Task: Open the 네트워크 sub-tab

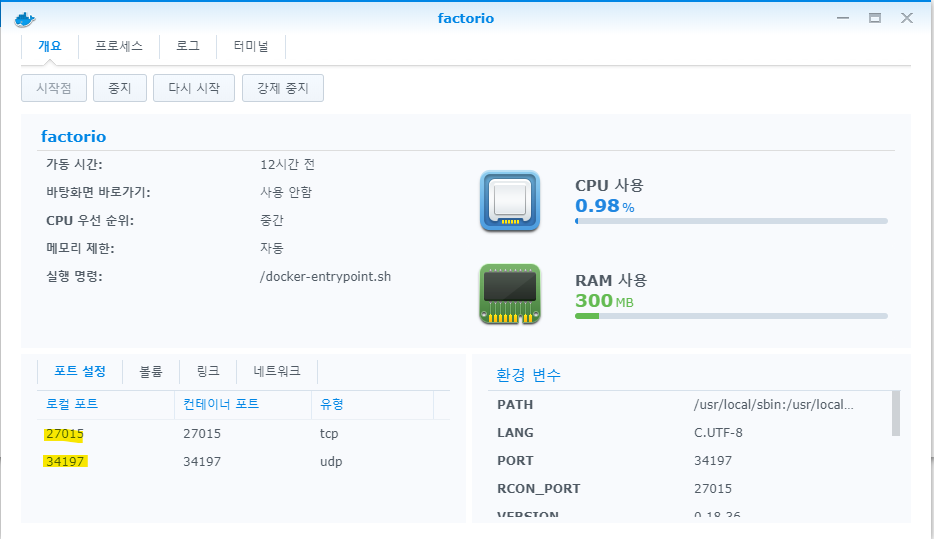Action: click(277, 371)
